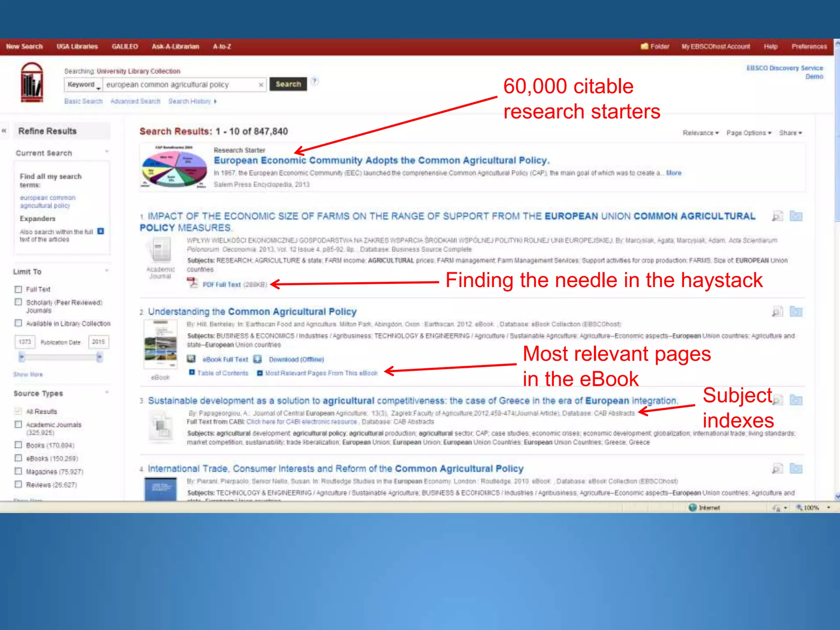Remove the full text expander with X icon
The height and width of the screenshot is (630, 840).
101,231
